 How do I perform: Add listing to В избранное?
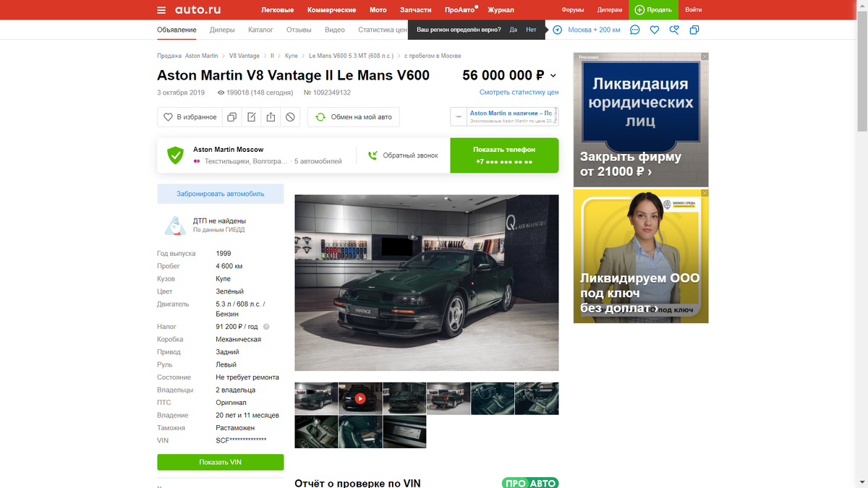pos(190,117)
